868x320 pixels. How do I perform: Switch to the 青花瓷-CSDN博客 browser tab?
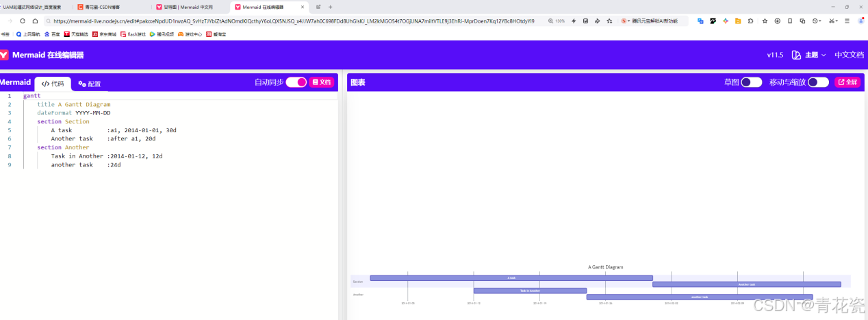tap(110, 6)
